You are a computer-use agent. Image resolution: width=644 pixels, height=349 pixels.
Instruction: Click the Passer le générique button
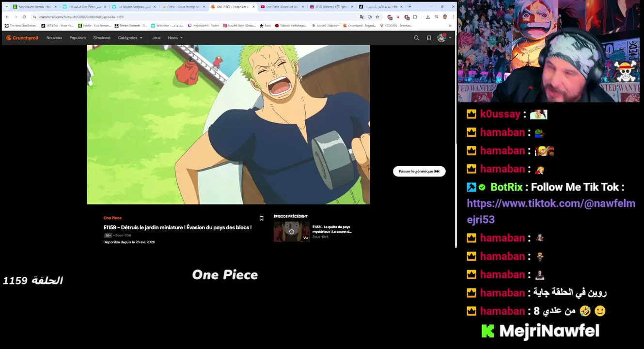[419, 171]
